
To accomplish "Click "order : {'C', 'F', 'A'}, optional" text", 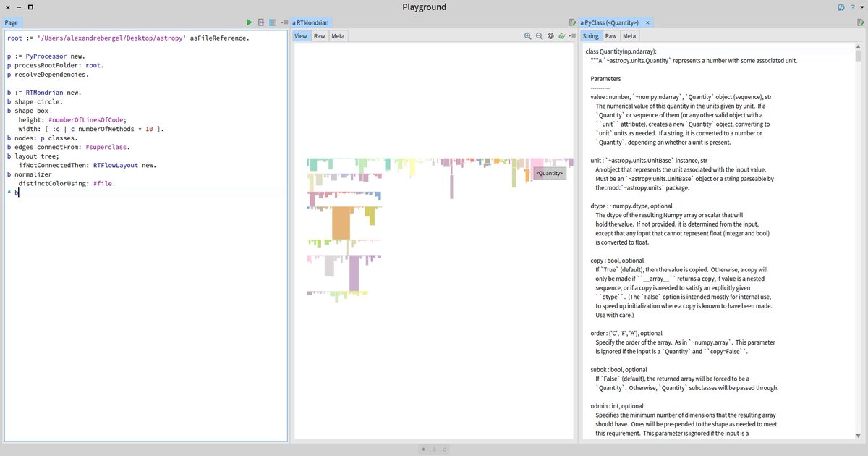I will pos(626,333).
